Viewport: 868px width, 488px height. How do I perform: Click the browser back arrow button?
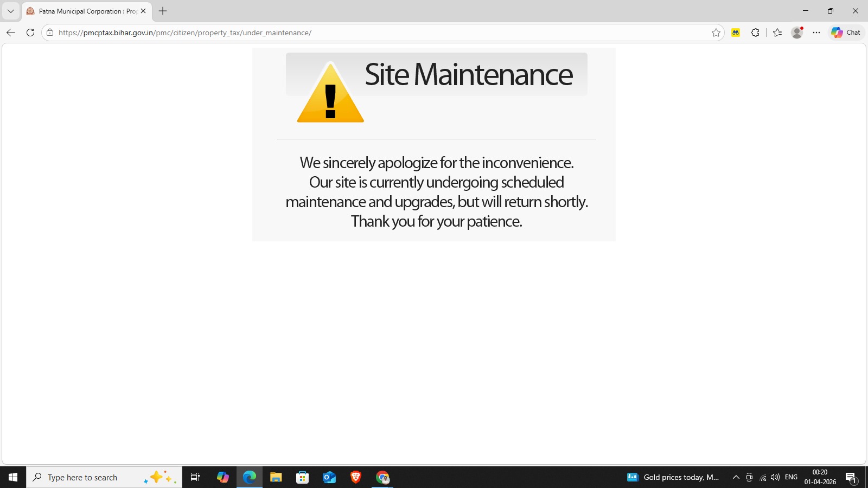pyautogui.click(x=11, y=33)
